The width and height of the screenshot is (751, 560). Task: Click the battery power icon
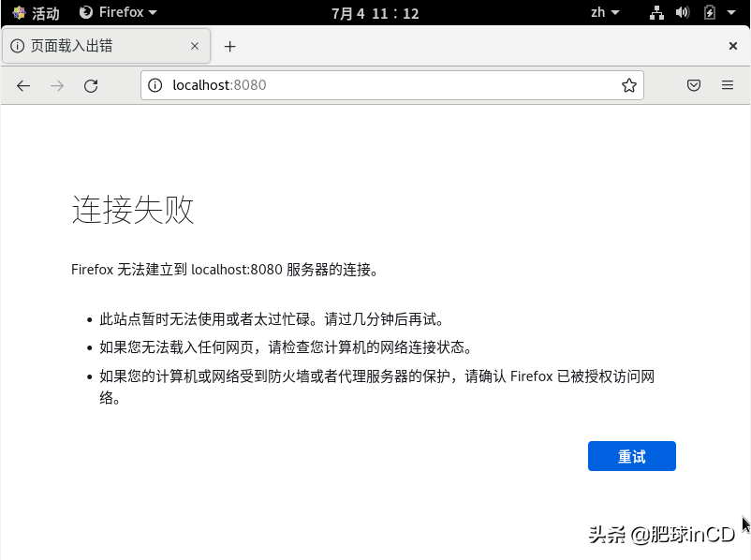pyautogui.click(x=710, y=12)
